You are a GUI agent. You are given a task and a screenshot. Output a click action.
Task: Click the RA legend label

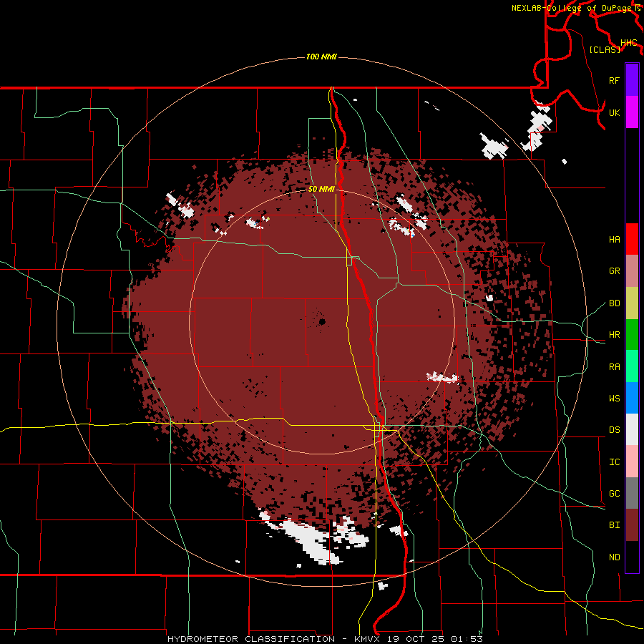(615, 366)
